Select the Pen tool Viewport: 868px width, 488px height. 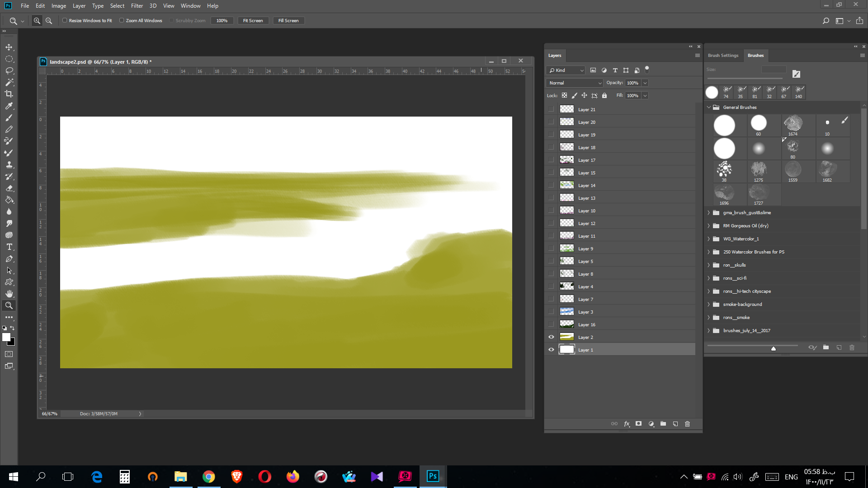pos(9,258)
